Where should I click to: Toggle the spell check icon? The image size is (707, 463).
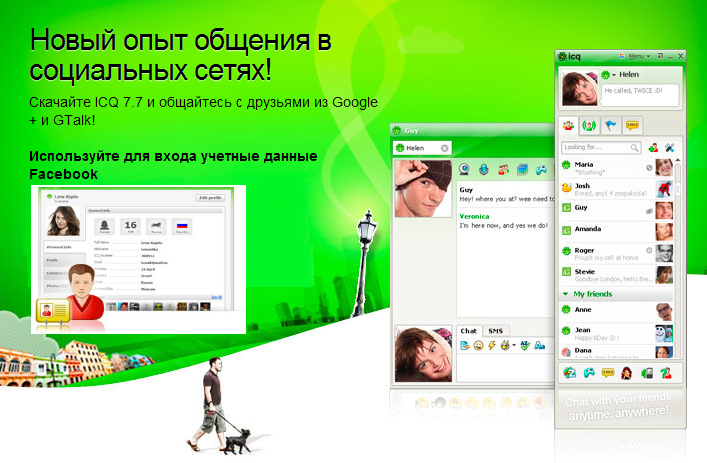(x=525, y=346)
